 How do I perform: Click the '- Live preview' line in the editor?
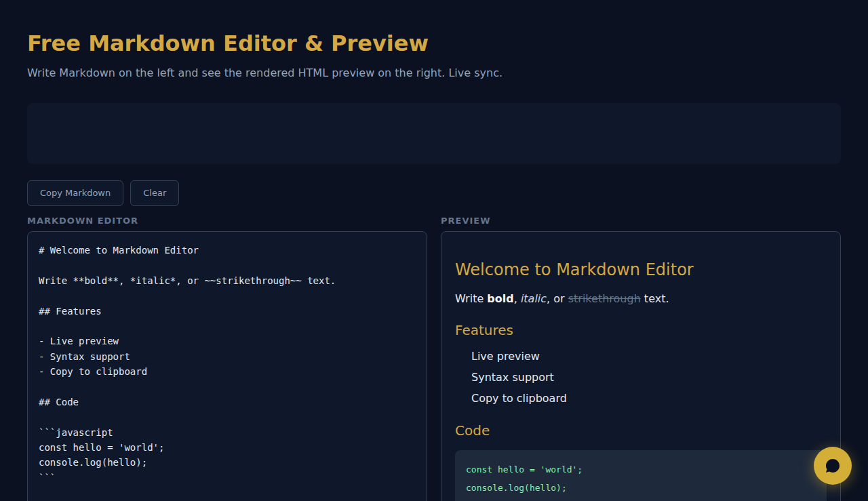click(79, 341)
